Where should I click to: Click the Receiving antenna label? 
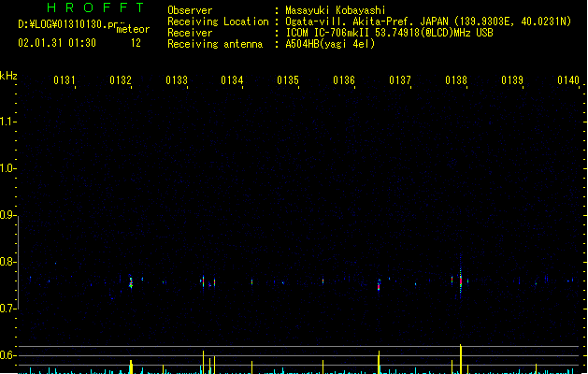[x=215, y=44]
